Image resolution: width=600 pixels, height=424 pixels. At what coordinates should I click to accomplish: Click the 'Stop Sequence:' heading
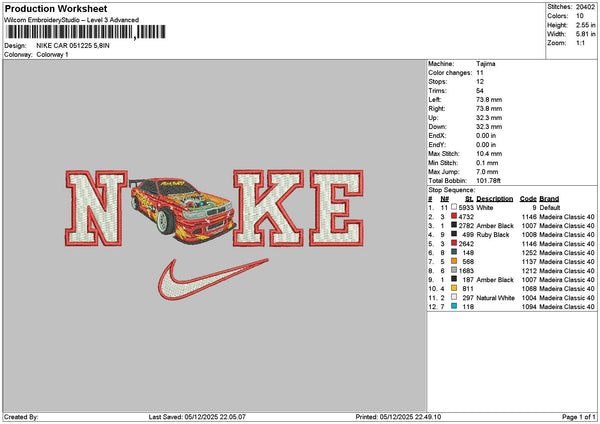coord(452,190)
